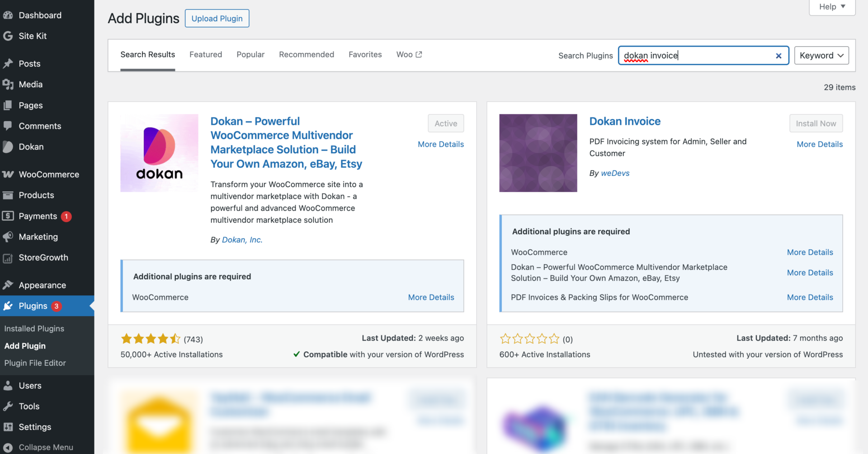Click Install Now for Dokan Invoice

pos(816,123)
